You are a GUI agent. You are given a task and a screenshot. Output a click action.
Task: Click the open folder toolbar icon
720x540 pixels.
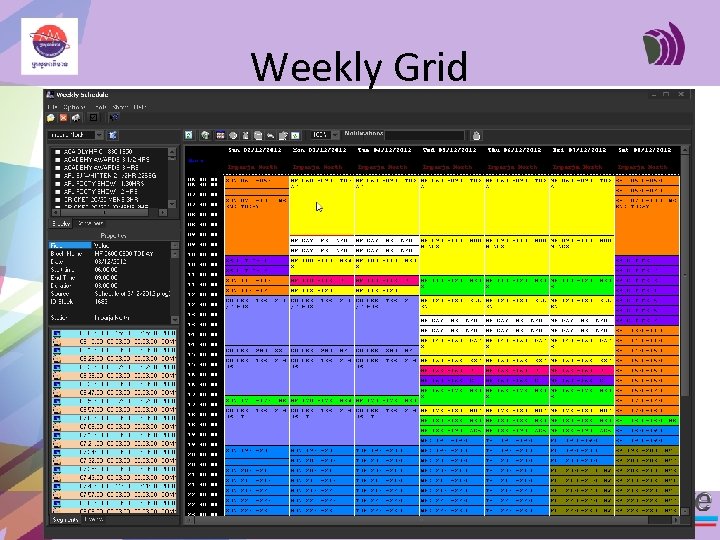(51, 118)
